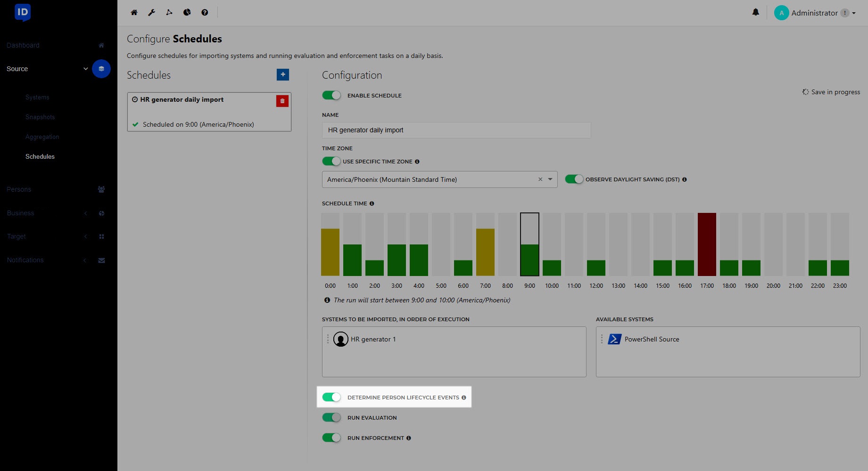Expand the Business menu chevron

[85, 213]
